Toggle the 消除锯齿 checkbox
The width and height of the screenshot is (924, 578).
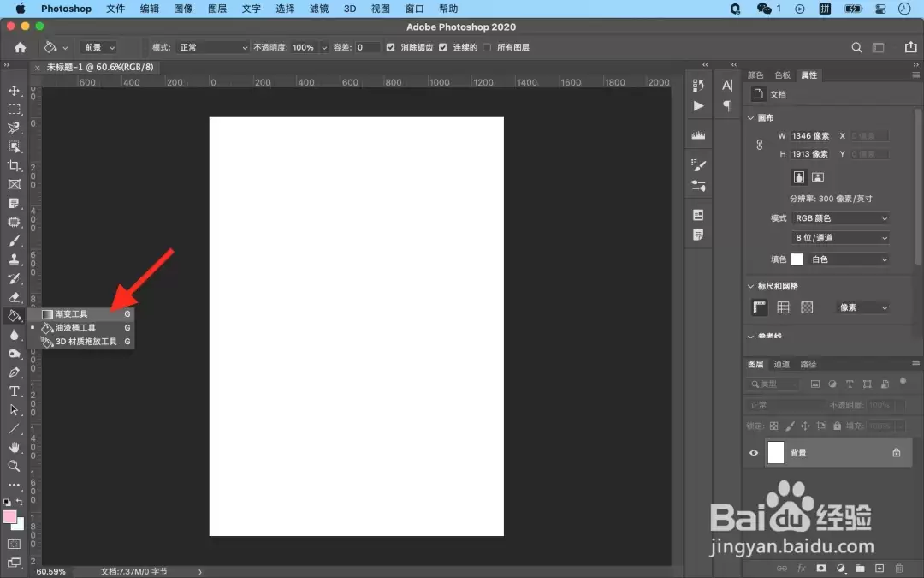390,47
